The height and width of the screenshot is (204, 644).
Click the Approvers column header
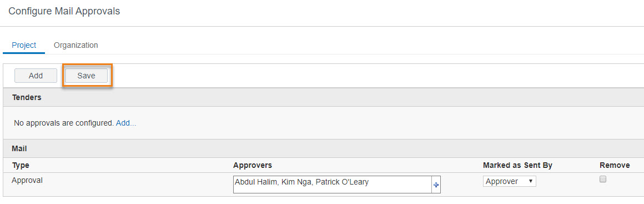(x=253, y=165)
